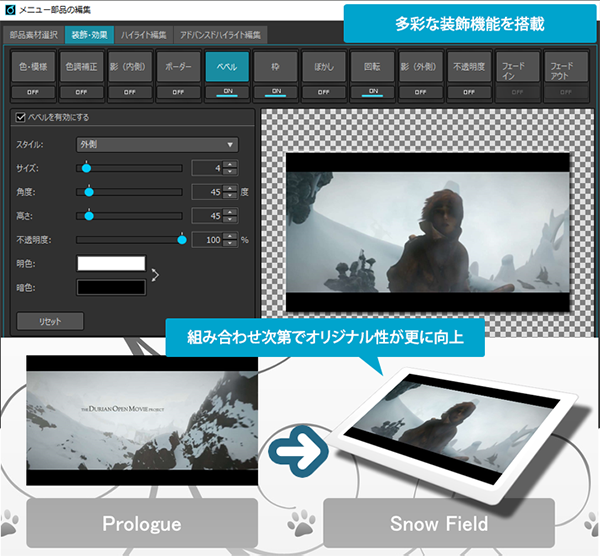600x556 pixels.
Task: Decrease サイズ with the down stepper arrow
Action: [230, 171]
